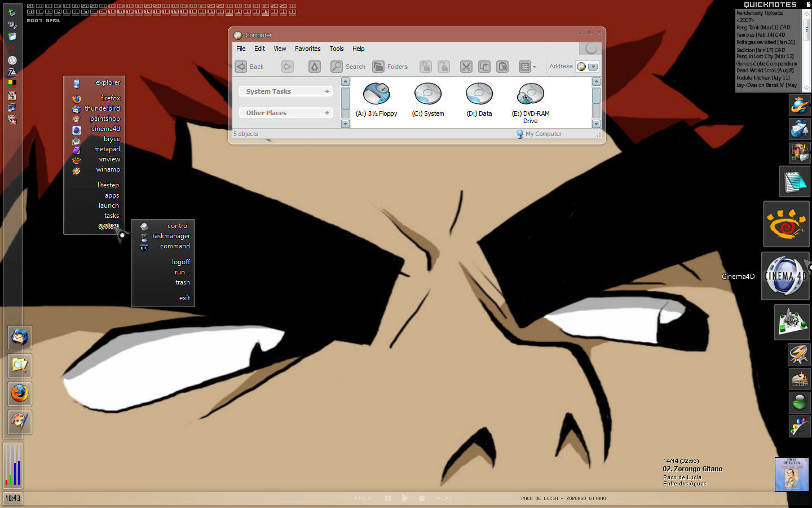Open Thunderbird mail icon in right dock

pyautogui.click(x=800, y=129)
